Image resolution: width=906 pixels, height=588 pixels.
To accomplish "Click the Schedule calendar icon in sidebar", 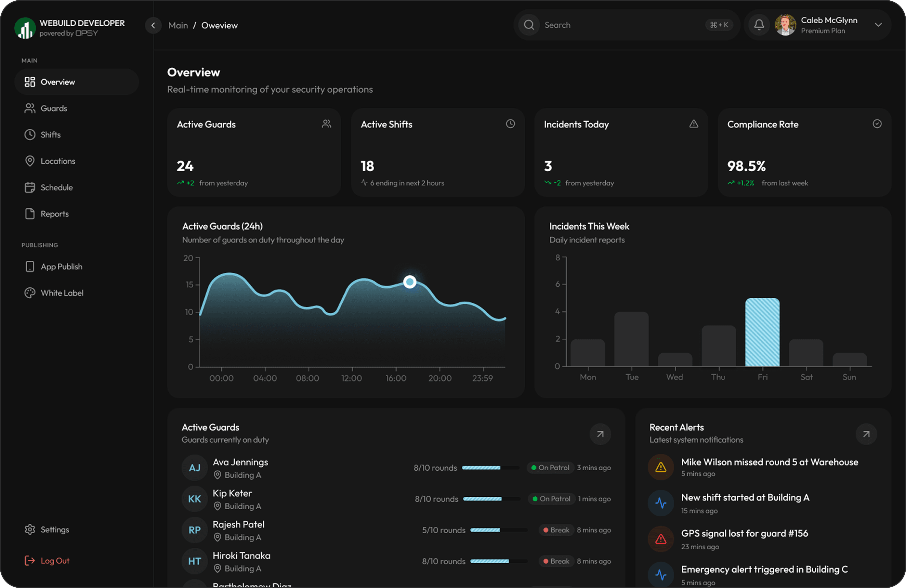I will [30, 187].
